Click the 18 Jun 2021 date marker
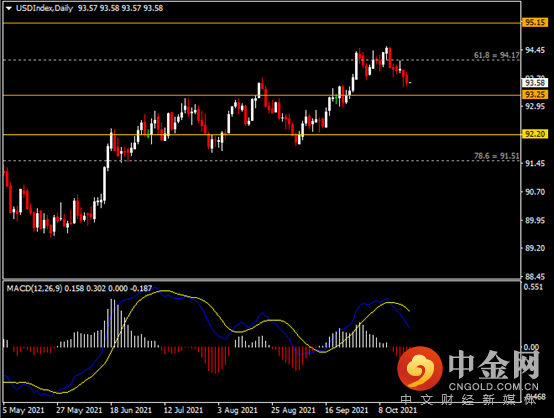554x418 pixels. pyautogui.click(x=131, y=410)
